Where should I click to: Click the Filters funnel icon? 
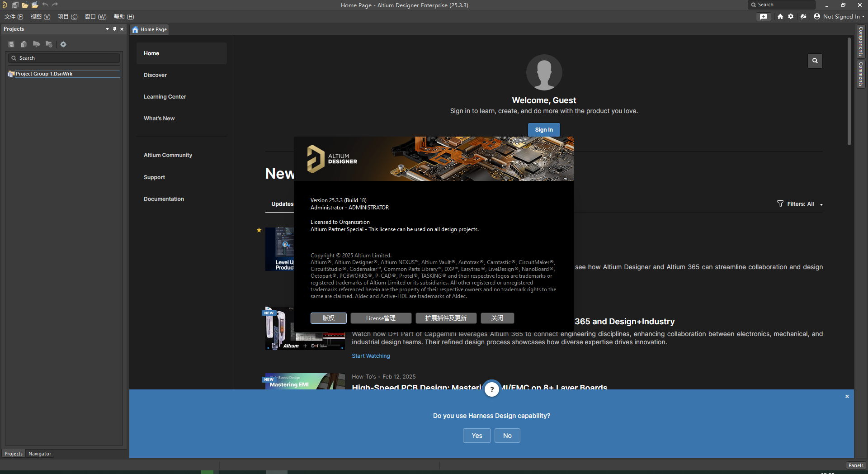click(x=780, y=204)
